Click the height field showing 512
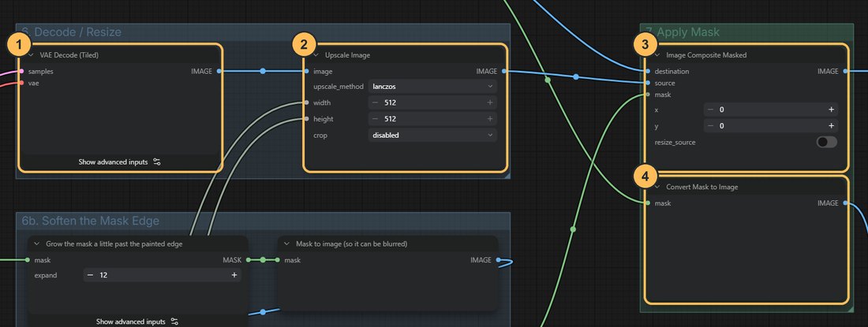The width and height of the screenshot is (868, 327). 432,119
